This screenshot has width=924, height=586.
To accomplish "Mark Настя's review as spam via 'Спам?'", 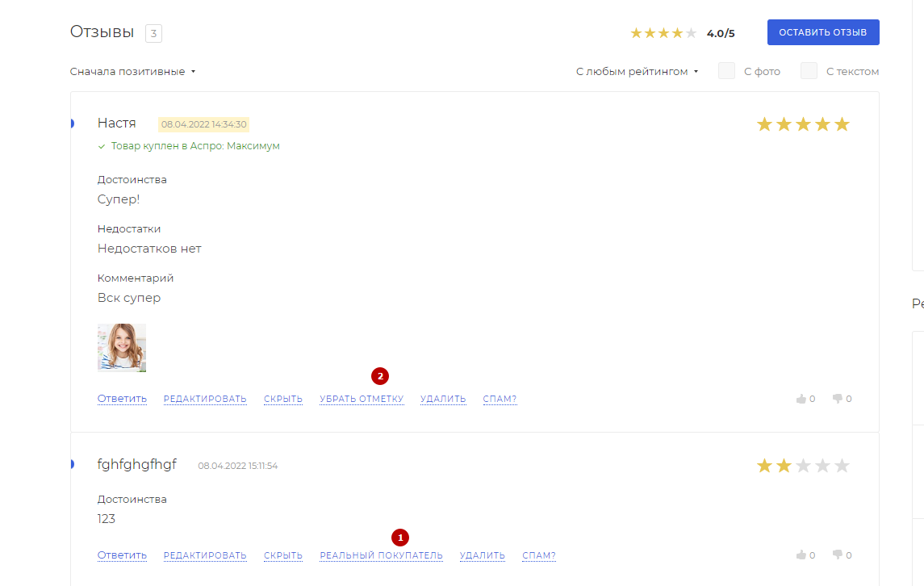I will [500, 399].
